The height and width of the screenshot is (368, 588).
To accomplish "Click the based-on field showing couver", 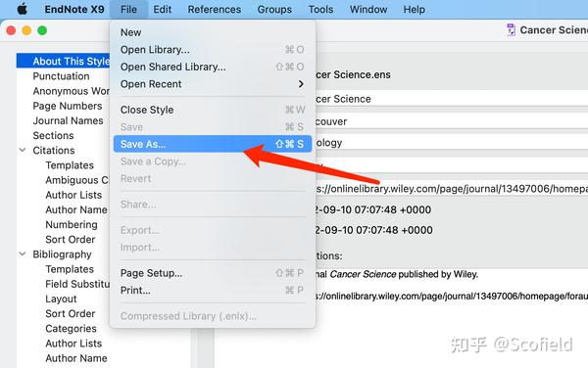I will 452,121.
